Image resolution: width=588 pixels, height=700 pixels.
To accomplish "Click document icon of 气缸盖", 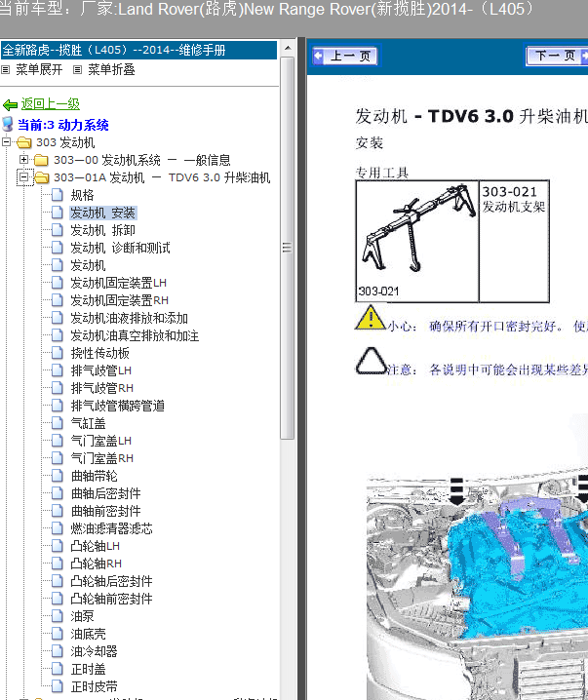I will 57,423.
